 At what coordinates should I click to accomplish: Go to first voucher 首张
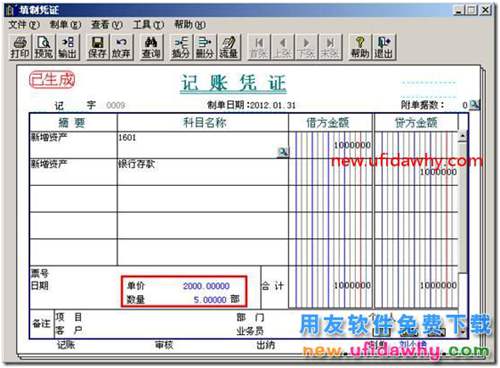tap(258, 47)
